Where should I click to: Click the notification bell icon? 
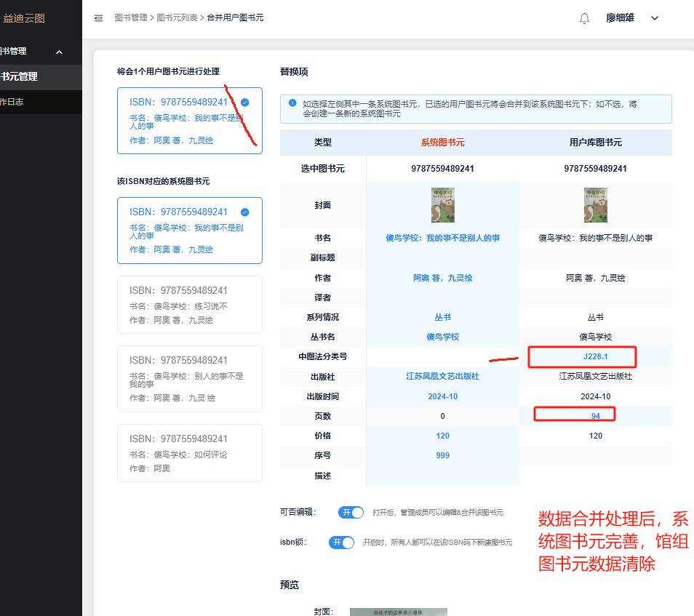tap(584, 18)
